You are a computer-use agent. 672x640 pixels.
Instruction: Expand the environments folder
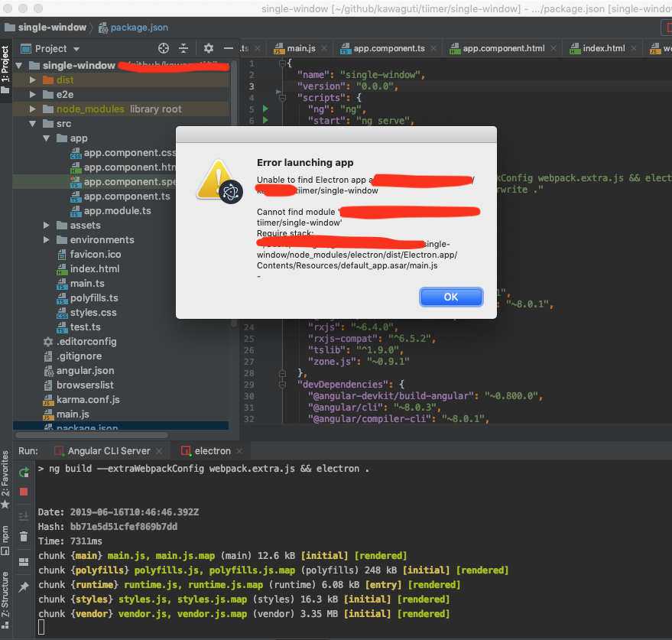click(x=47, y=239)
